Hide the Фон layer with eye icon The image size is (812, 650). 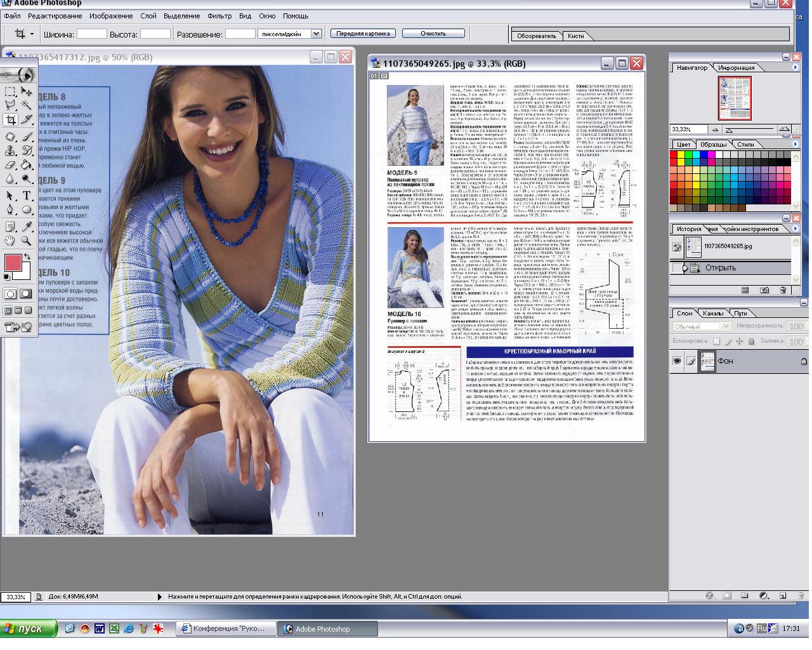point(677,361)
